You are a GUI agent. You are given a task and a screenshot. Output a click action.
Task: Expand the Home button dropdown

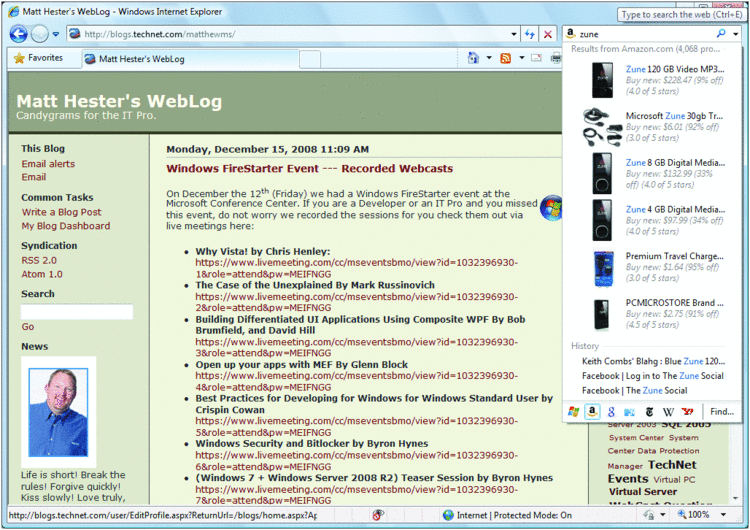click(489, 58)
